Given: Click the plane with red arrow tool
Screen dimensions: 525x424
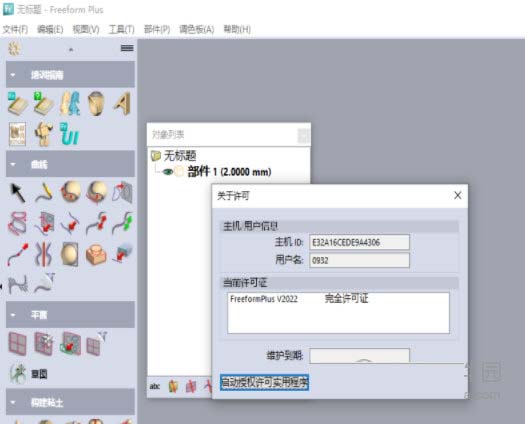Looking at the screenshot, I should (x=71, y=344).
